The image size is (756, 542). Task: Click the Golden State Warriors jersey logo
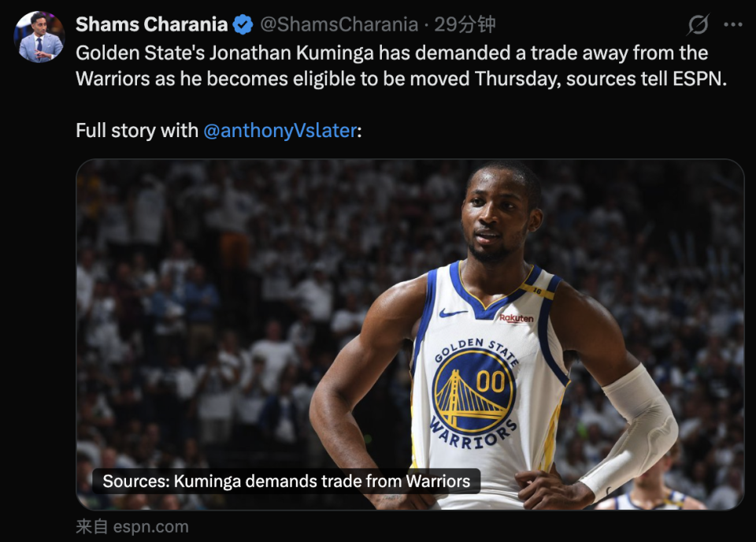[474, 393]
